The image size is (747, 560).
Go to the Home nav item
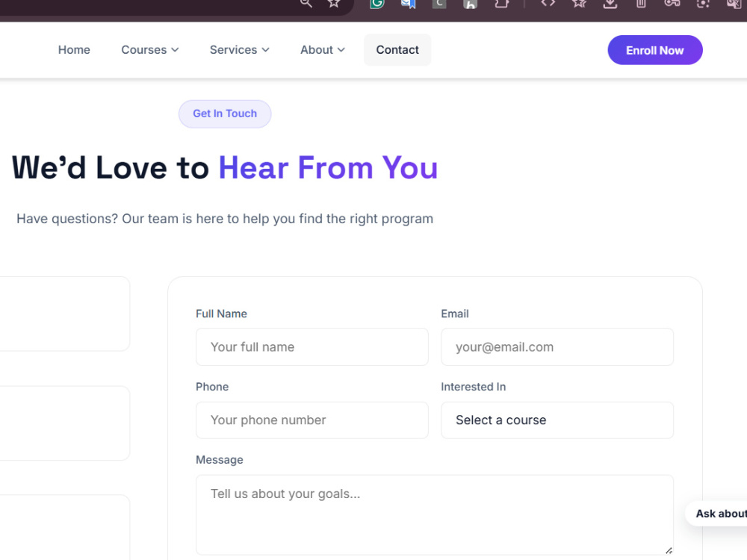click(74, 50)
